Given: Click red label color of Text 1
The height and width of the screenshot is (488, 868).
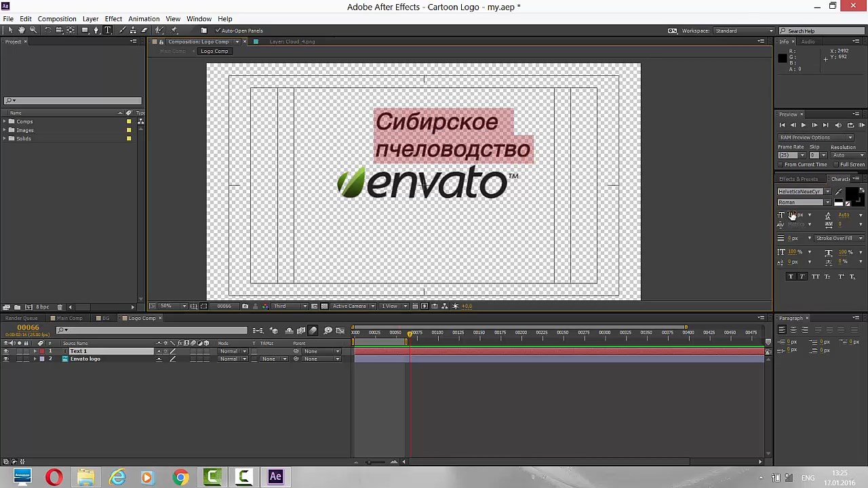Looking at the screenshot, I should pos(42,351).
